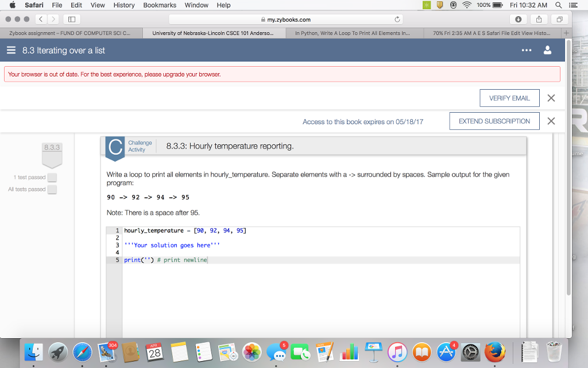Viewport: 588px width, 368px height.
Task: Open Notification Center menu bar icon
Action: tap(573, 5)
